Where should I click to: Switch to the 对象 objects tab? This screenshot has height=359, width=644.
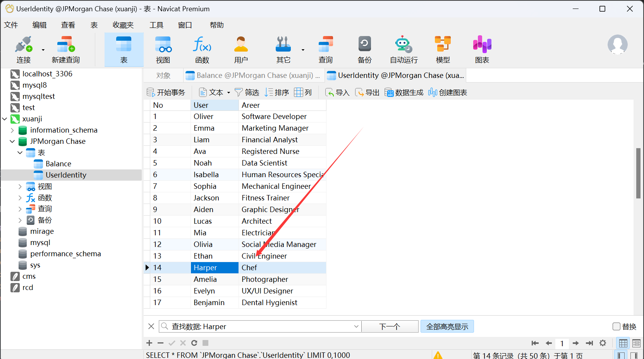(x=163, y=75)
